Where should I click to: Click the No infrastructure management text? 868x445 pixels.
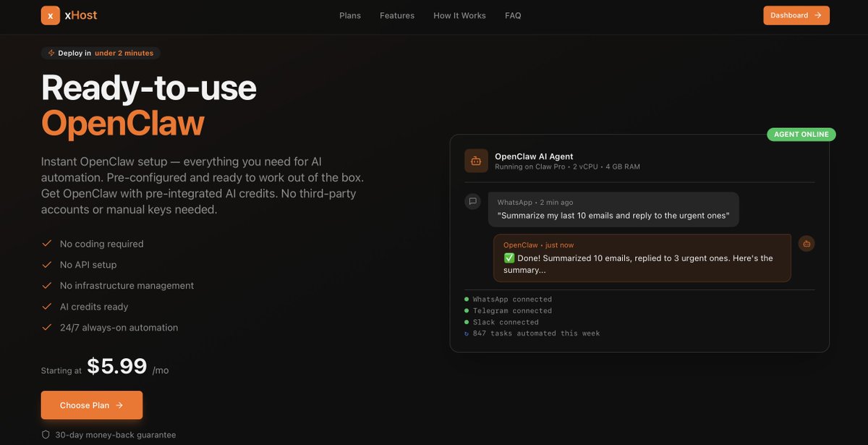click(x=127, y=286)
